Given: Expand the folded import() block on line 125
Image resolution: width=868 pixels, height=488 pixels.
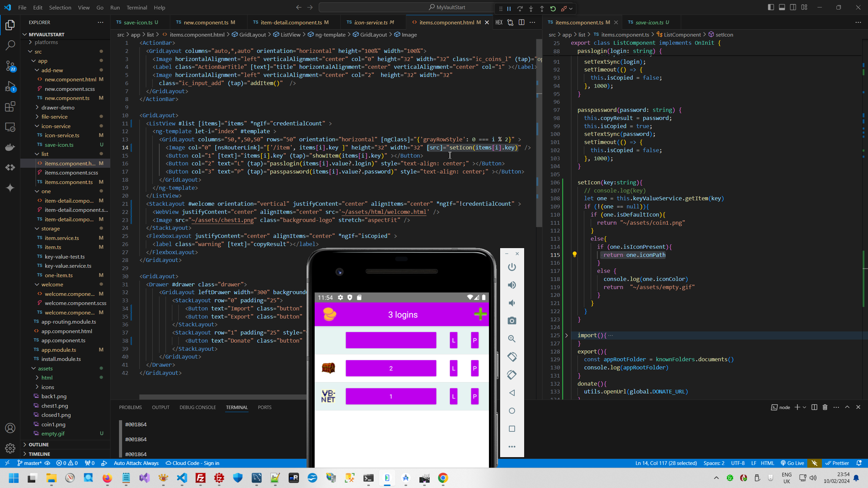Looking at the screenshot, I should (x=566, y=335).
